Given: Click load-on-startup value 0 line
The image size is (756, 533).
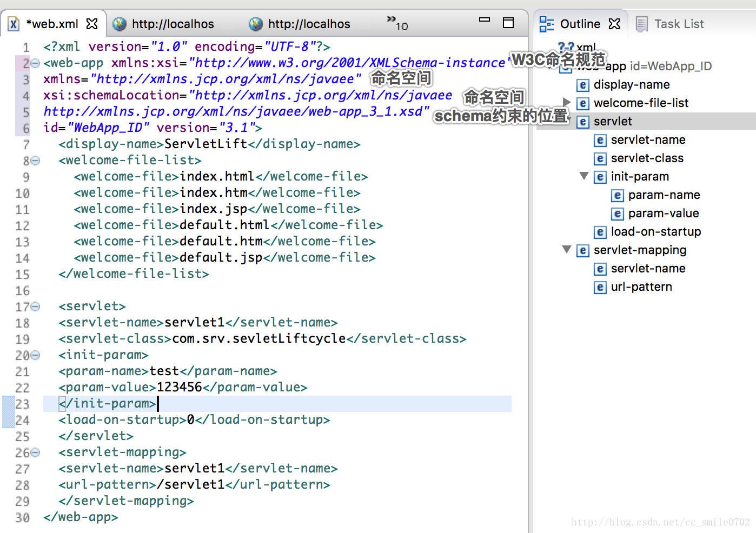Looking at the screenshot, I should pyautogui.click(x=194, y=419).
